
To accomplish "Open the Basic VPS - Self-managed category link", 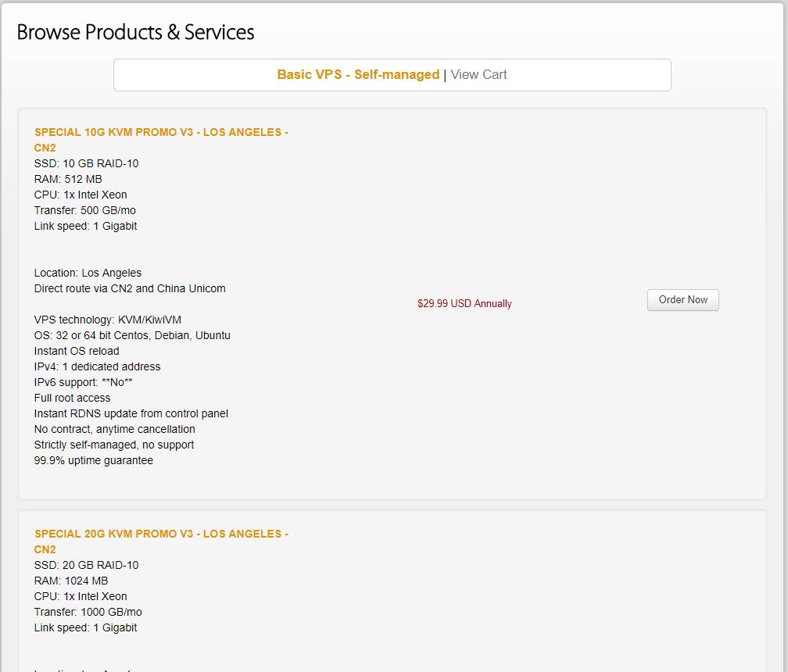I will pos(358,75).
